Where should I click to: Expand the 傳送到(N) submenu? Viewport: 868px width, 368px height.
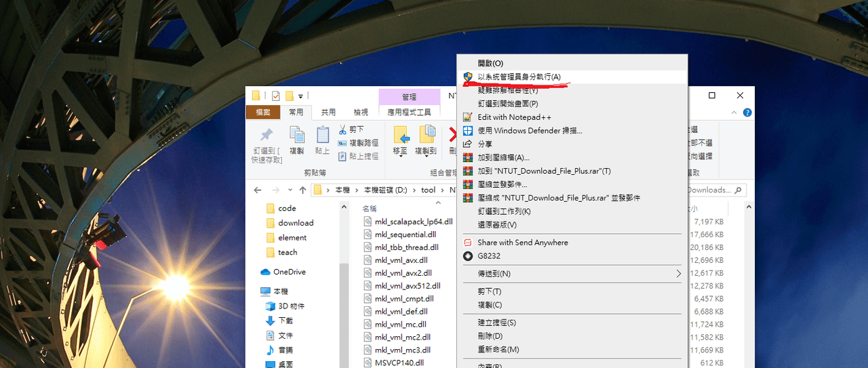(573, 274)
